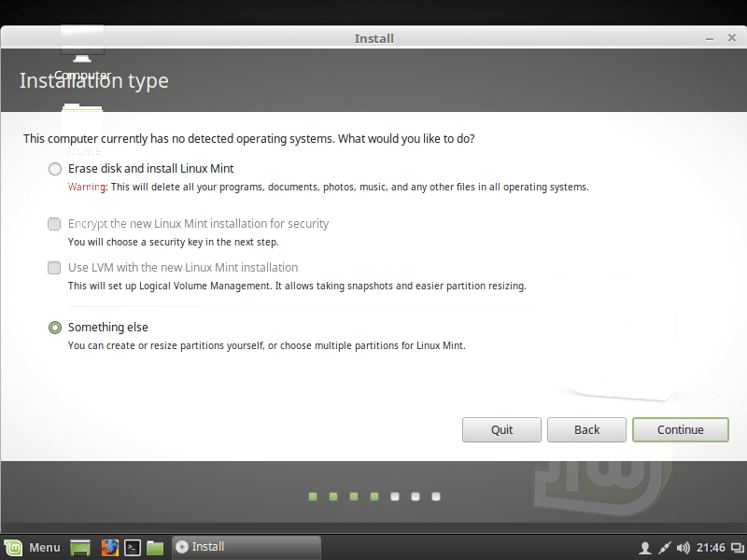Click the Computer desktop icon behind the window
Image resolution: width=747 pixels, height=560 pixels.
tap(82, 52)
